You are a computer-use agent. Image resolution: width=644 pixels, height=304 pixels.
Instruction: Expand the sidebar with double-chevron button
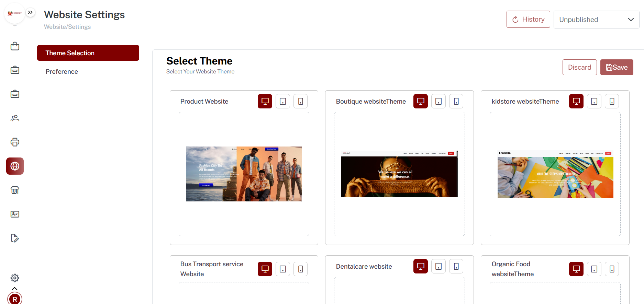30,13
